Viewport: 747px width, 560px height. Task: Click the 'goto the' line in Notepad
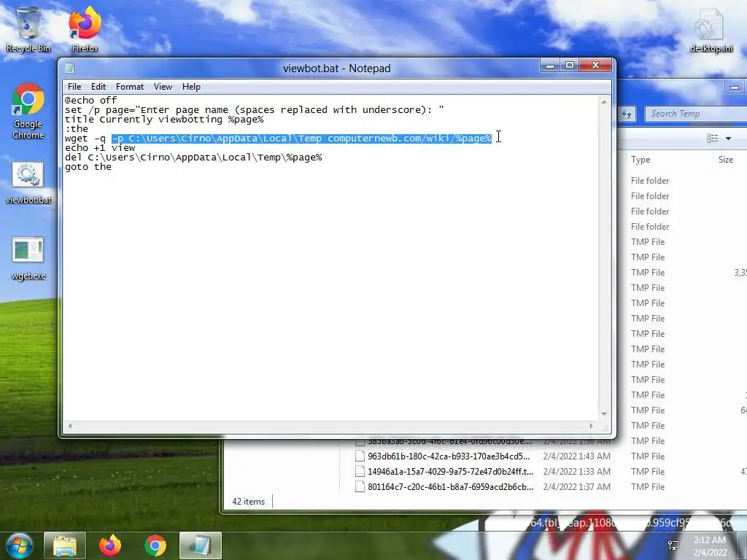(88, 167)
